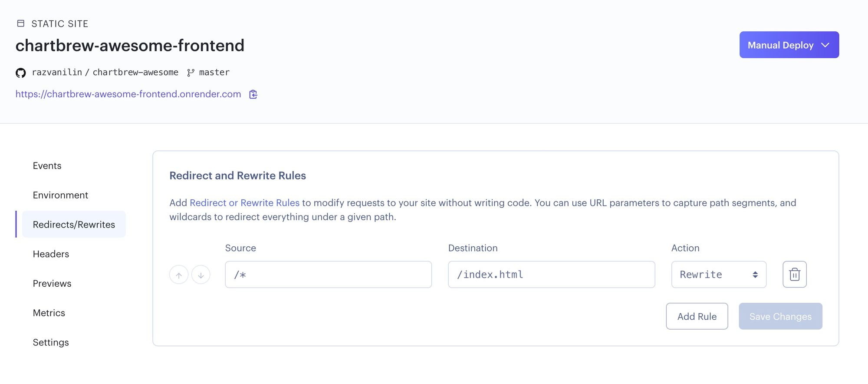This screenshot has width=868, height=384.
Task: Move the rule up with the arrow
Action: tap(179, 275)
